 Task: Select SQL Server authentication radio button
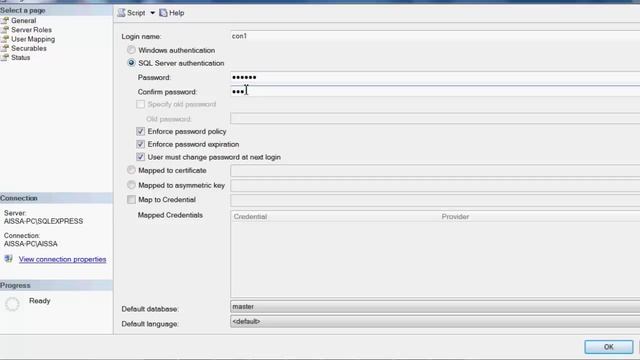[x=131, y=63]
